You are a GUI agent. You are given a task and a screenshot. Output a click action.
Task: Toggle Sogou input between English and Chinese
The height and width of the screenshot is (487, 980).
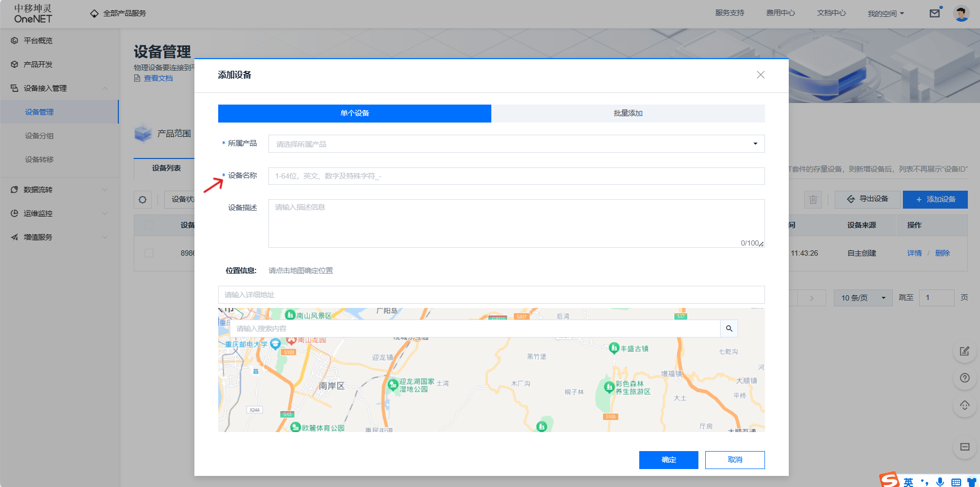[910, 481]
